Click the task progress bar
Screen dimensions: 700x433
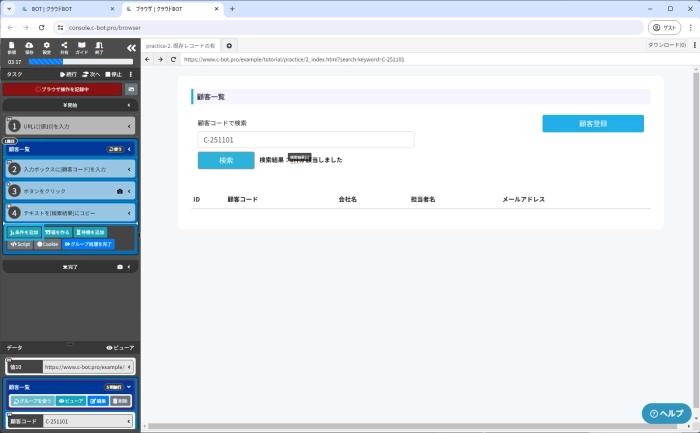[x=82, y=61]
